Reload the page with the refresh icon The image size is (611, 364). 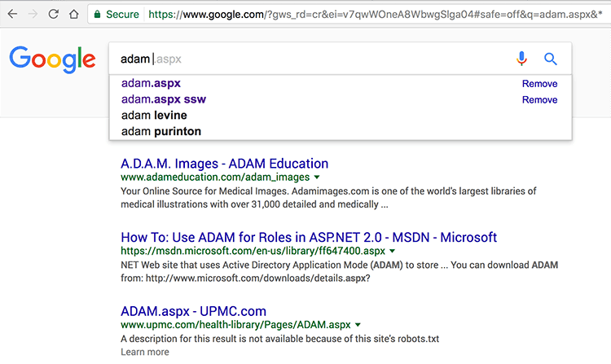54,14
